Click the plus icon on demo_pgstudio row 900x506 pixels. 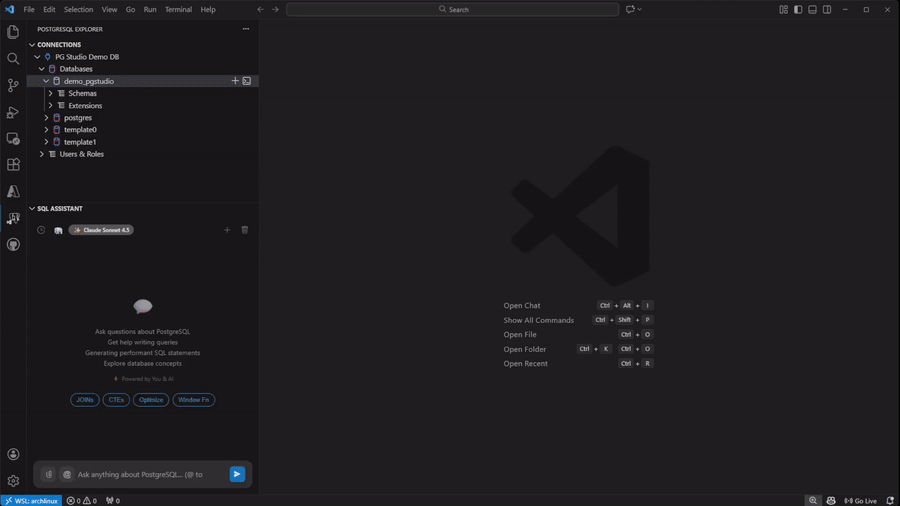[x=235, y=81]
